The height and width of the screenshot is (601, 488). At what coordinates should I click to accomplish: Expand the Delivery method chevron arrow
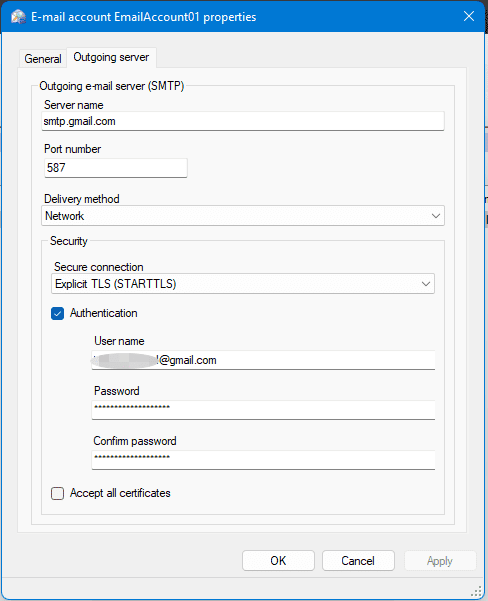click(435, 216)
